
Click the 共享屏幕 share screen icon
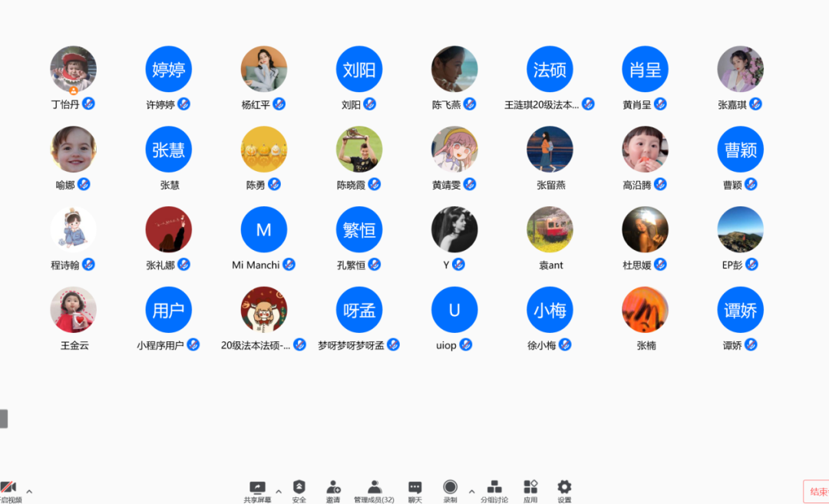(x=257, y=487)
